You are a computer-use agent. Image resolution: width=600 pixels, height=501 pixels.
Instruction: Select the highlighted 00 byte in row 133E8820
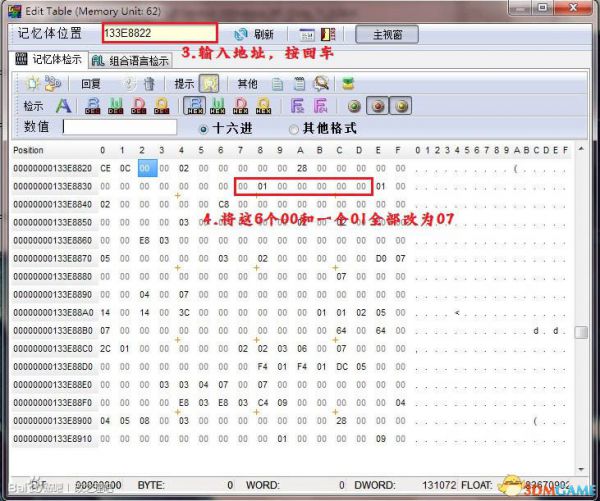click(146, 168)
